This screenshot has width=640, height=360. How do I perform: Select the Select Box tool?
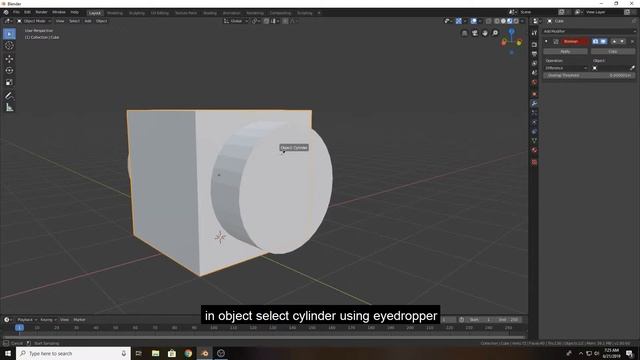9,34
